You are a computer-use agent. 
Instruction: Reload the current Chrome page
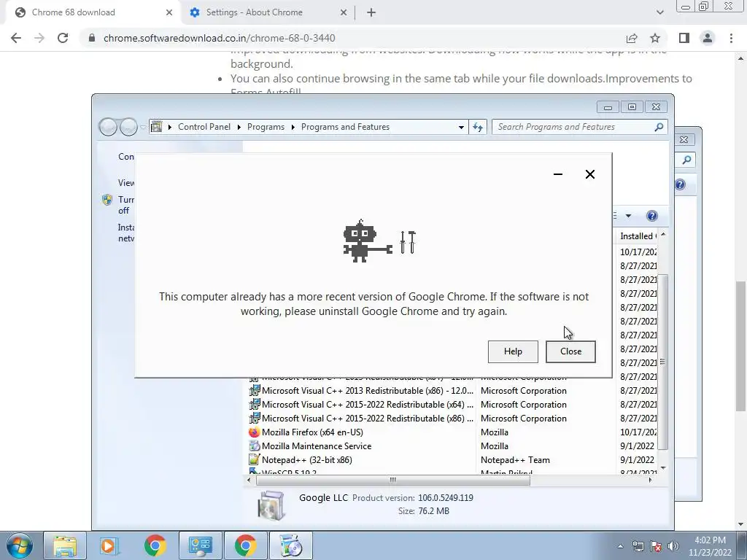[63, 38]
